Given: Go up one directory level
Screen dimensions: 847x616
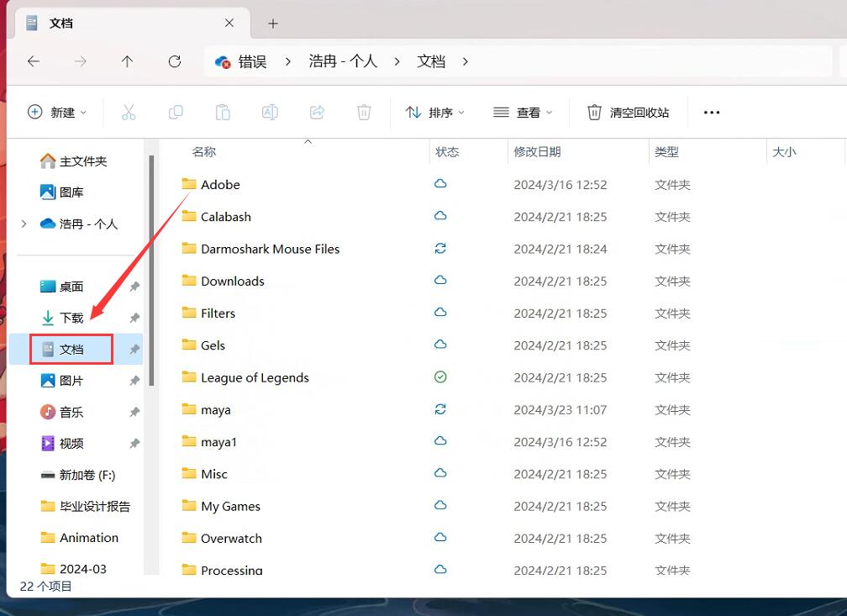Looking at the screenshot, I should pos(127,61).
